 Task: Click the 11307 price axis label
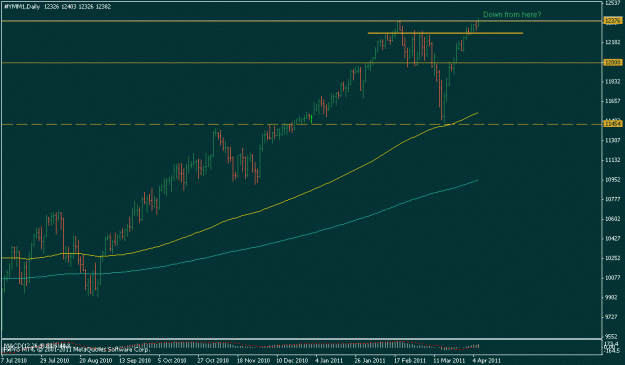612,140
